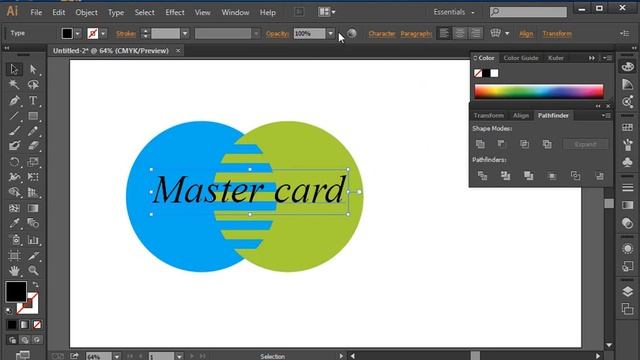This screenshot has height=360, width=640.
Task: Apply the Divide pathfinder
Action: (x=482, y=176)
